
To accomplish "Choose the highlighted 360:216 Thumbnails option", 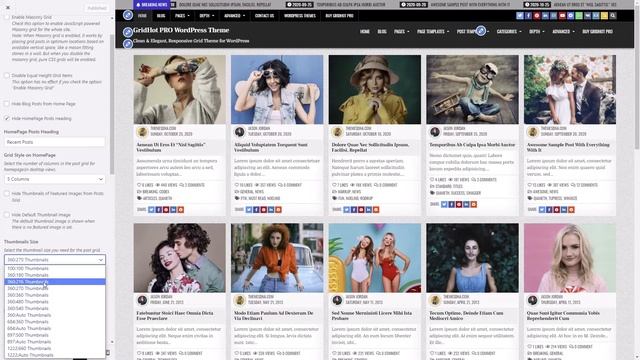I will pos(55,282).
